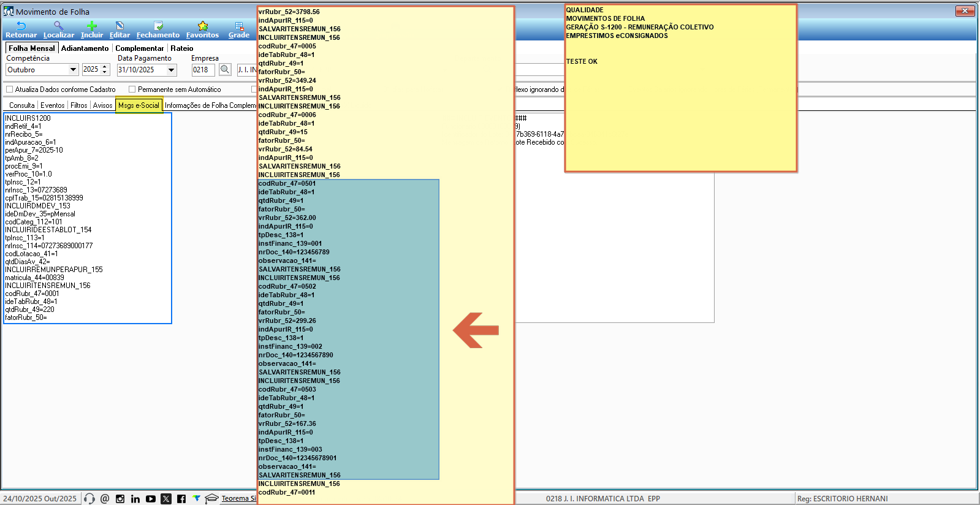Expand the Competência month dropdown

(73, 70)
